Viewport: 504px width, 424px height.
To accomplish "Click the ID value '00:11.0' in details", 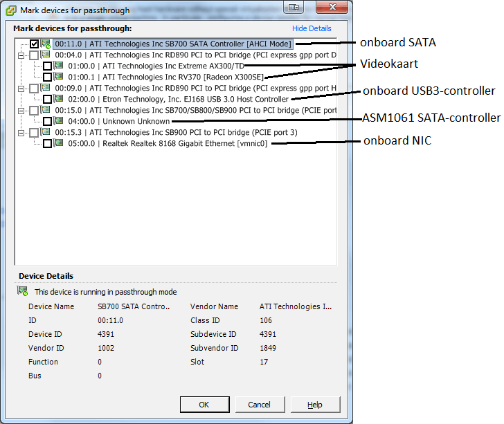I will pyautogui.click(x=110, y=320).
